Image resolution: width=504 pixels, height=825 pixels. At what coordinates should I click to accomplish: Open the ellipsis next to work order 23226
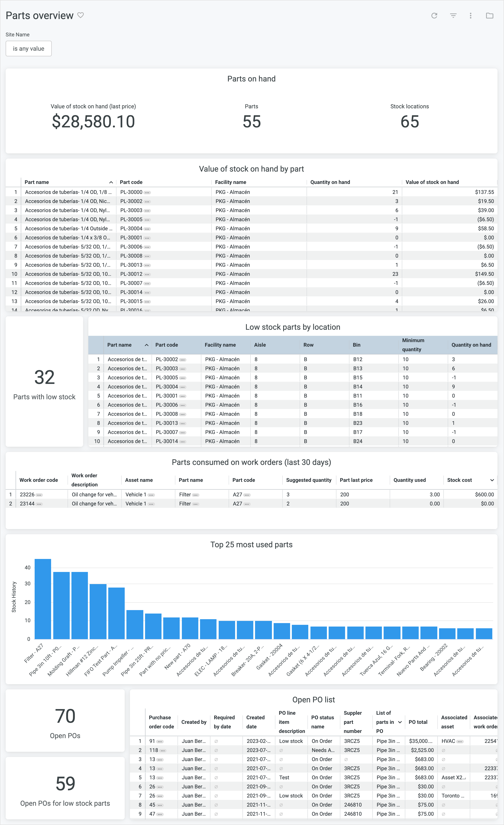(x=39, y=494)
